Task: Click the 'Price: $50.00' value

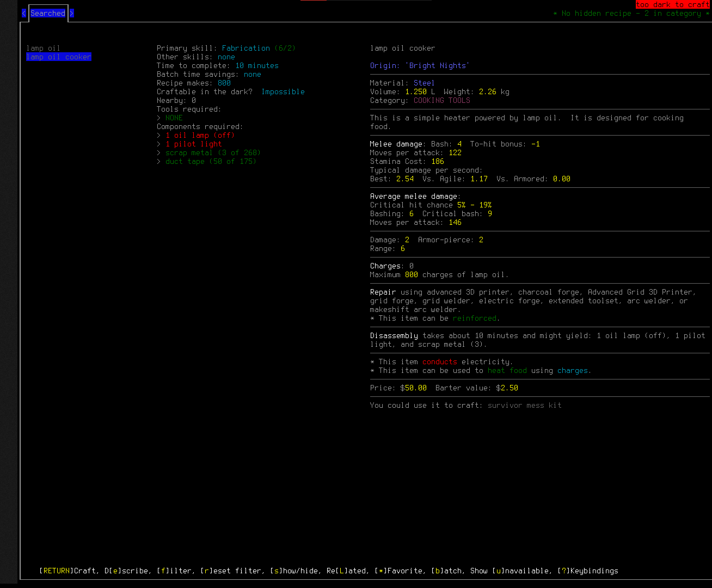Action: click(398, 388)
